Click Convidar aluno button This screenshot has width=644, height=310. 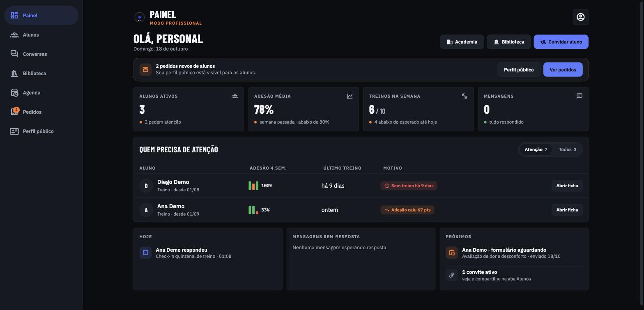point(561,42)
